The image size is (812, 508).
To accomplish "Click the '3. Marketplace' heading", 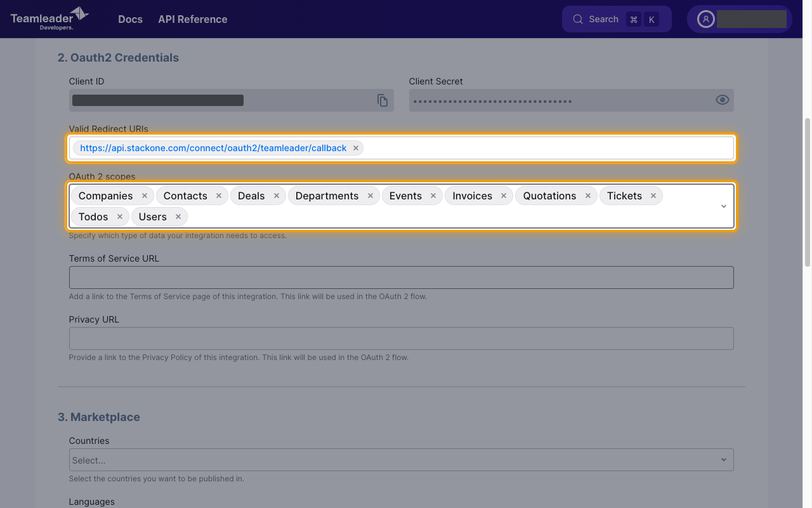I will point(99,417).
